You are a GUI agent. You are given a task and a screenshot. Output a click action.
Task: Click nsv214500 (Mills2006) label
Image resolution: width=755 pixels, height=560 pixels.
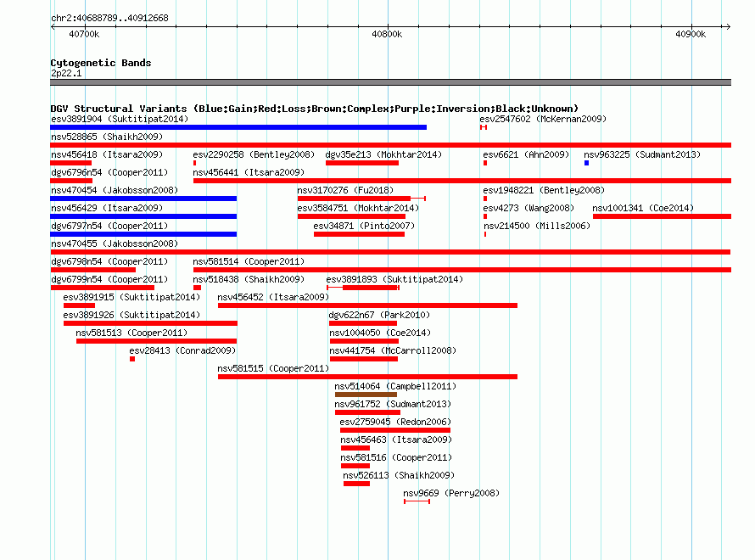tap(536, 226)
